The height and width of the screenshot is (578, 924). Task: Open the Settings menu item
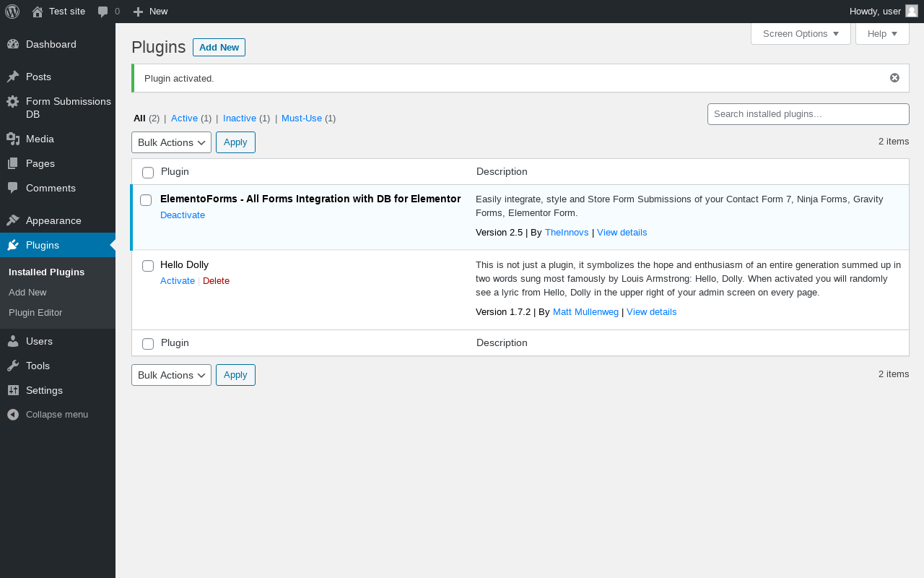coord(58,390)
